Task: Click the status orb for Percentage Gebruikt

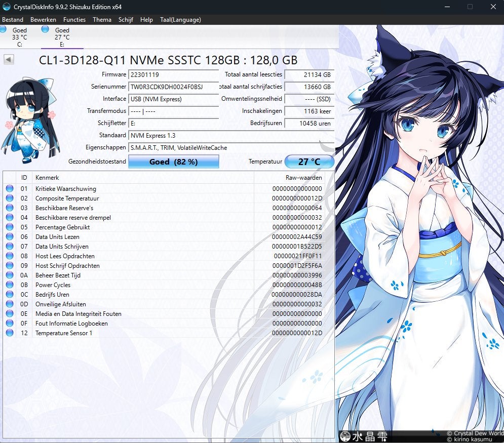Action: coord(10,227)
